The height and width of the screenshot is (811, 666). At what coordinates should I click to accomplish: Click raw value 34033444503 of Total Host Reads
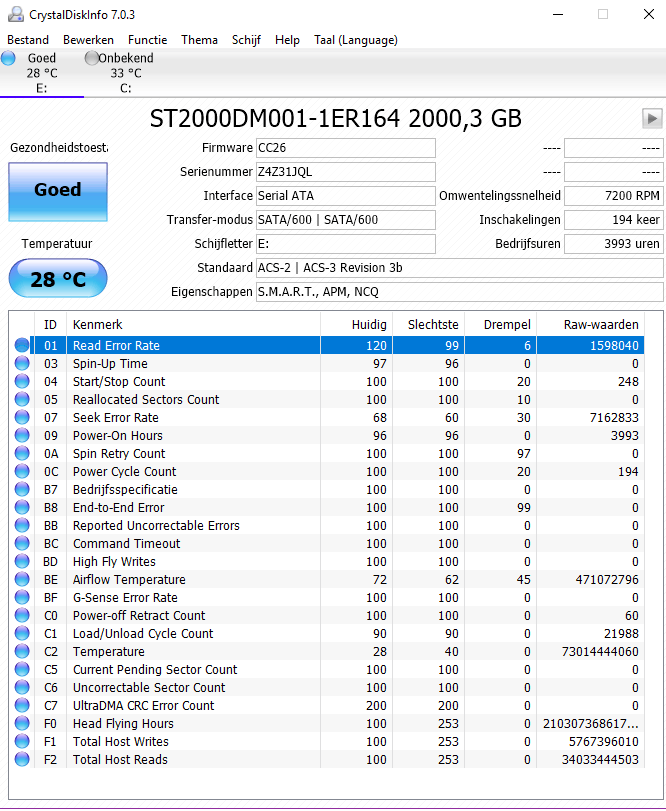click(x=600, y=759)
